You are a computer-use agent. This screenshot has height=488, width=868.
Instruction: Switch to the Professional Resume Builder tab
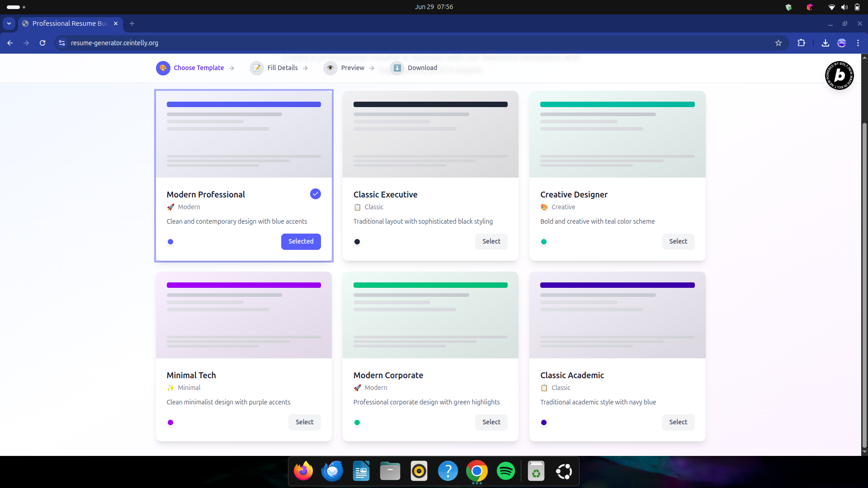(70, 23)
